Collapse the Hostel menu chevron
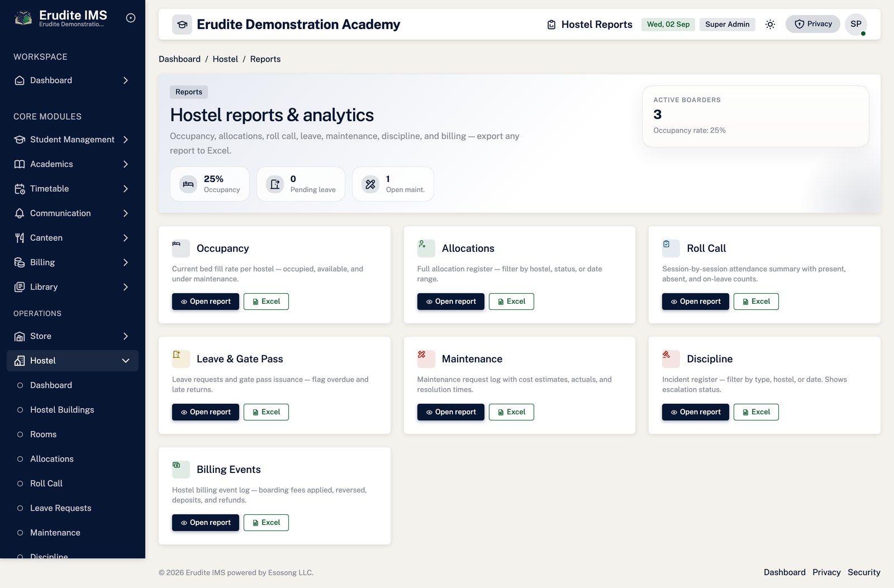 tap(126, 361)
